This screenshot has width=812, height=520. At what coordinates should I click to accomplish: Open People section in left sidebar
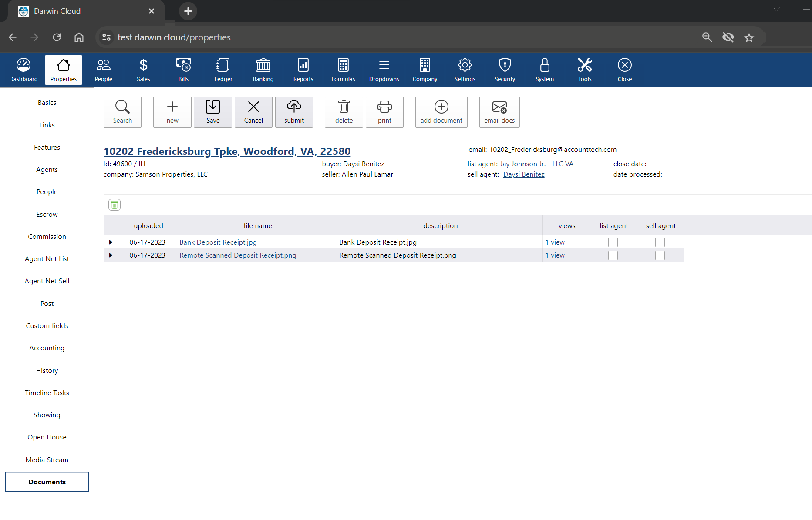47,192
